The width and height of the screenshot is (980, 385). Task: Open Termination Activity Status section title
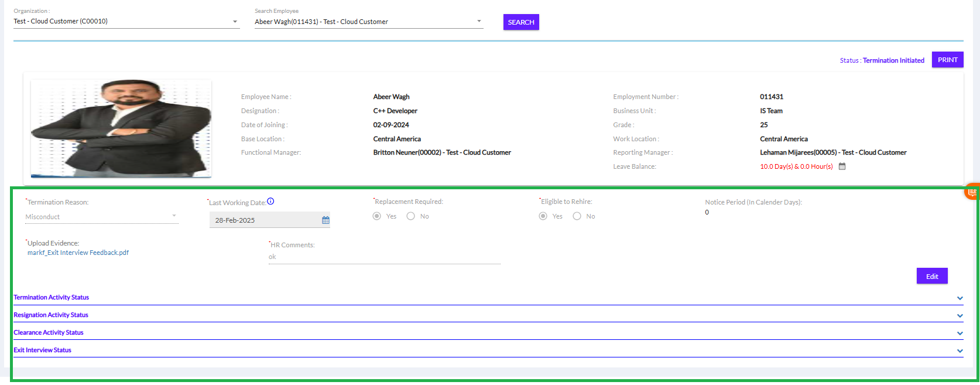[x=52, y=298]
